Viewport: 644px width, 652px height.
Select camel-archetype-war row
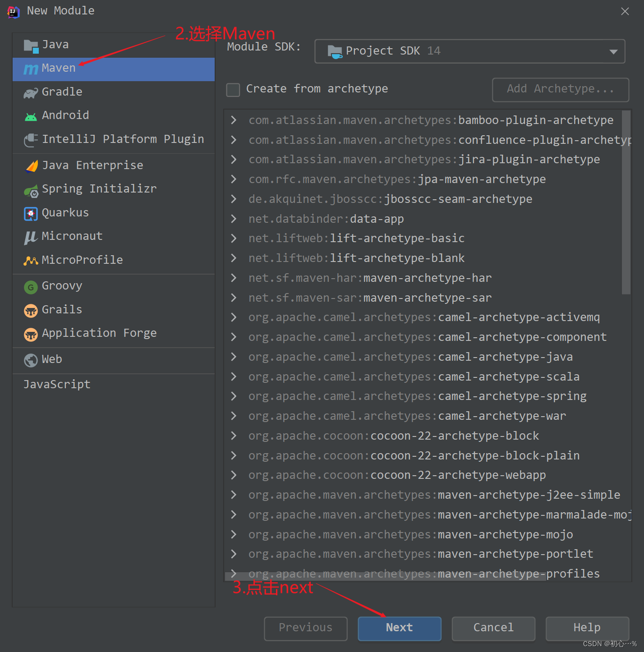428,416
